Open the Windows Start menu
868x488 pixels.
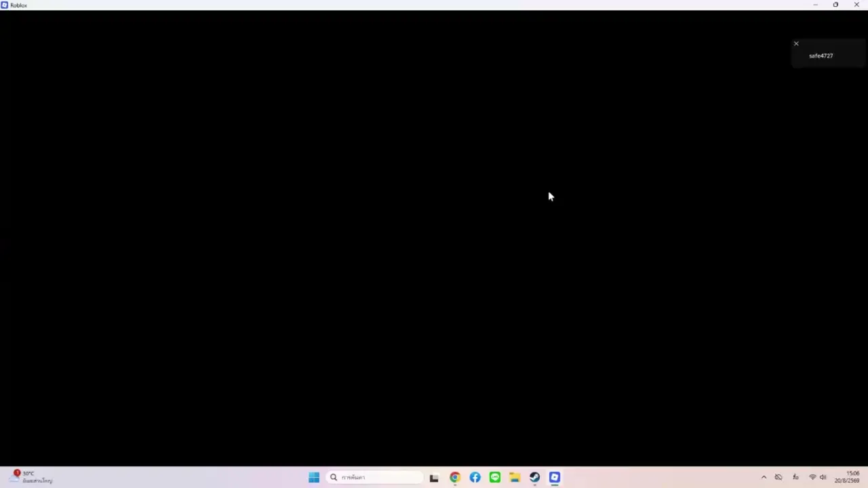(x=313, y=477)
